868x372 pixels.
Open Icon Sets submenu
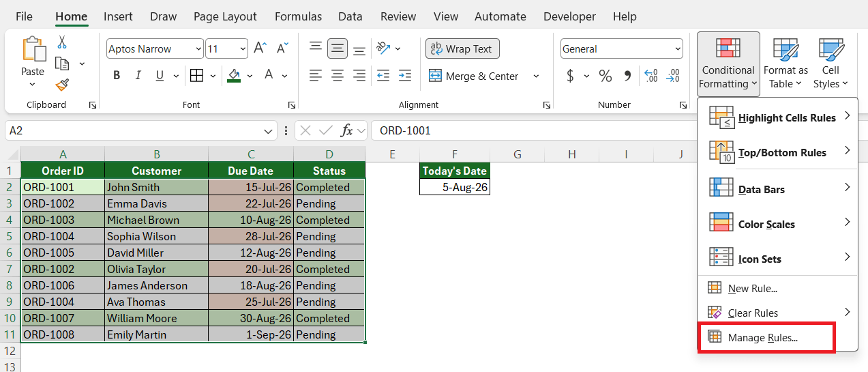click(x=777, y=259)
